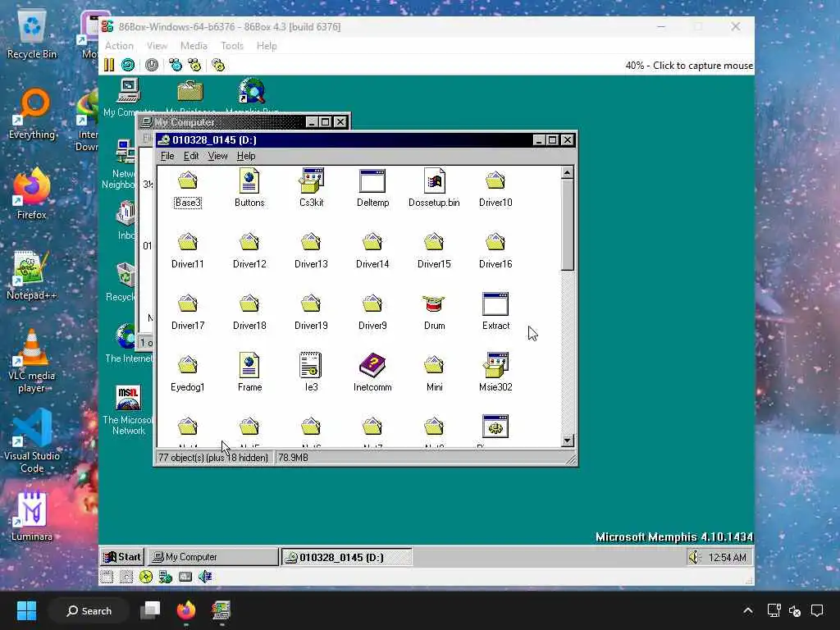840x630 pixels.
Task: Click the network icon in 86Box status bar
Action: pyautogui.click(x=166, y=577)
